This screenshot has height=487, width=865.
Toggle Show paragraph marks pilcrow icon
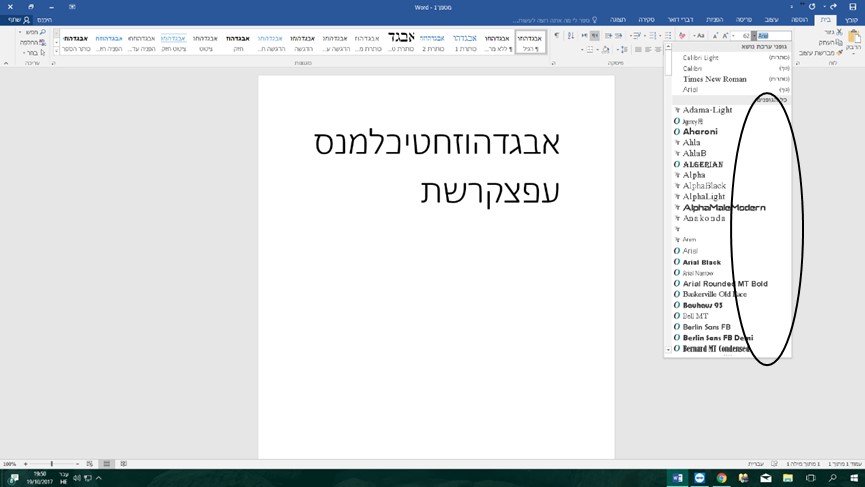(556, 36)
